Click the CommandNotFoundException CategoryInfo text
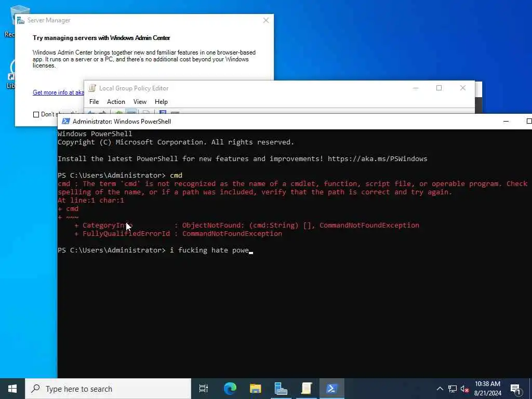Viewport: 532px width, 399px height. point(369,225)
